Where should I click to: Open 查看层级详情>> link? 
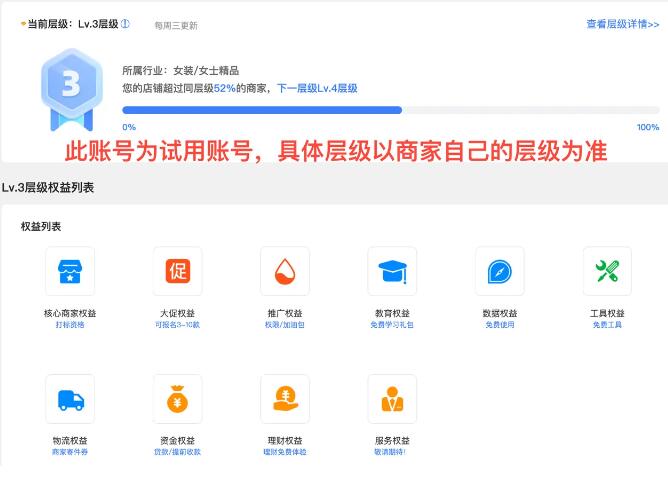(x=623, y=24)
